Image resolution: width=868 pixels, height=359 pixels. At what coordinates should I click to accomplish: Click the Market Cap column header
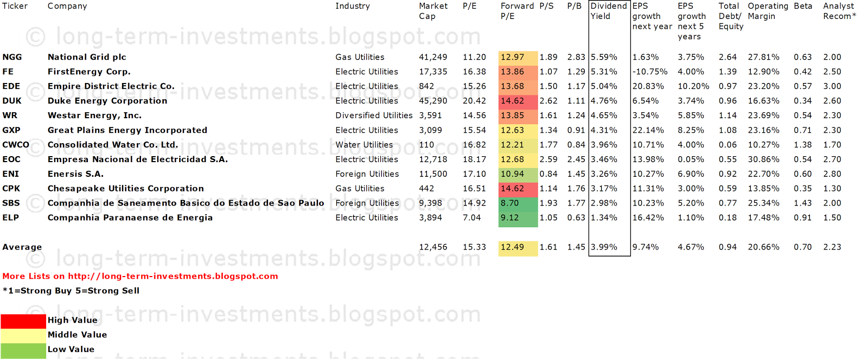(433, 11)
